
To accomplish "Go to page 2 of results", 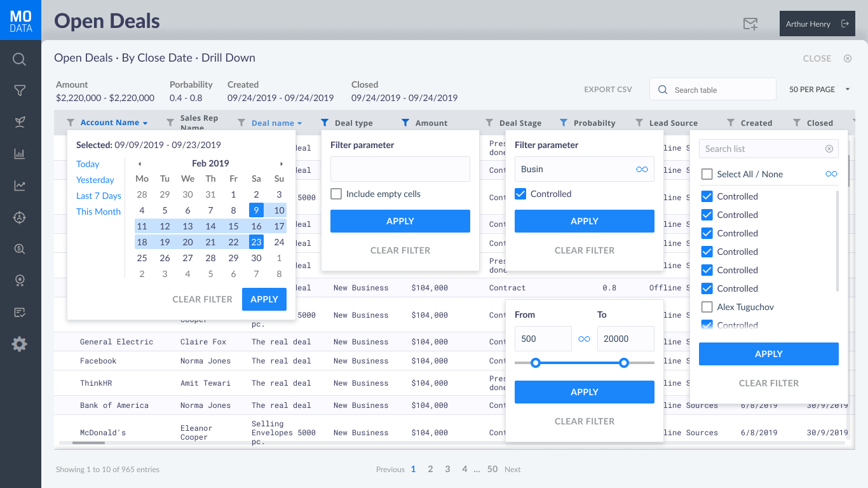I will (430, 469).
